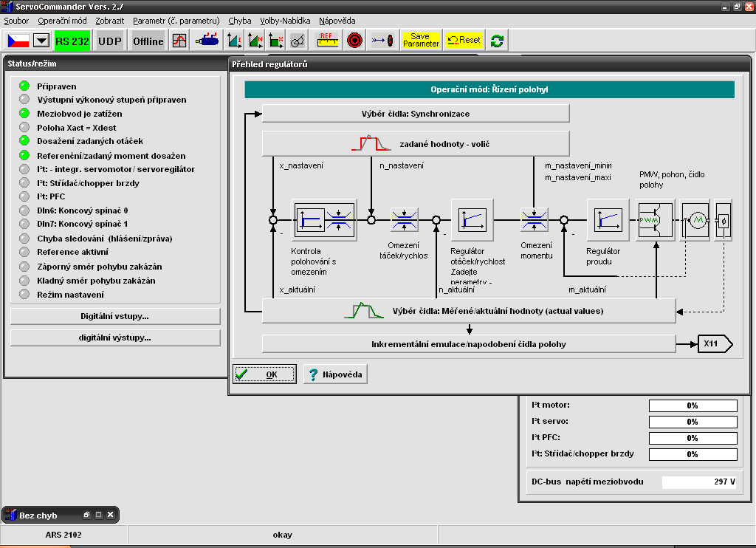
Task: Open position controller (x) settings in toolbar
Action: (x=276, y=41)
